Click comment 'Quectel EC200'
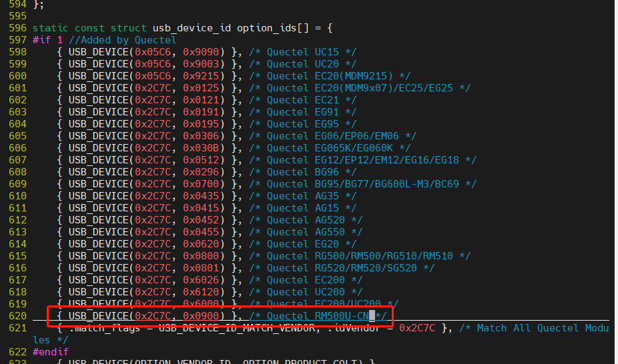Viewport: 618px width, 364px height. [x=306, y=280]
